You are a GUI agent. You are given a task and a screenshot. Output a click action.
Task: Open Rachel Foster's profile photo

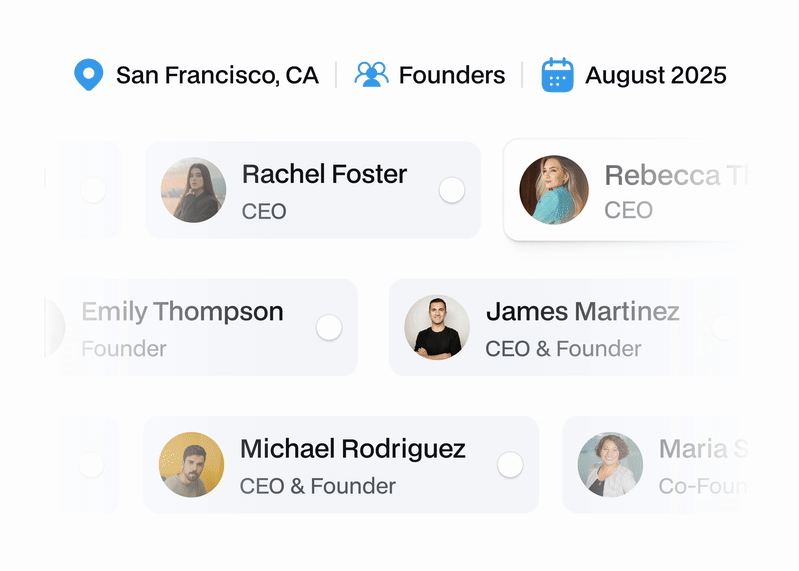[x=193, y=190]
